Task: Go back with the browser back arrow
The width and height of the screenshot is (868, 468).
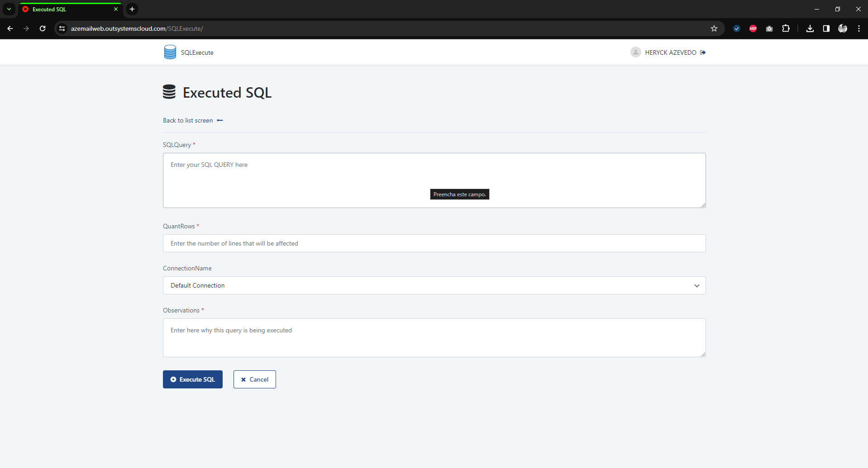Action: click(x=10, y=28)
